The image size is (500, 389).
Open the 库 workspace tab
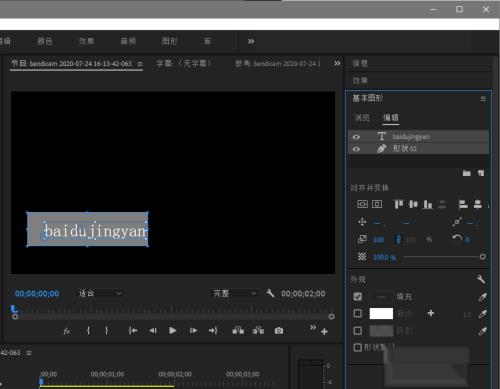(207, 41)
